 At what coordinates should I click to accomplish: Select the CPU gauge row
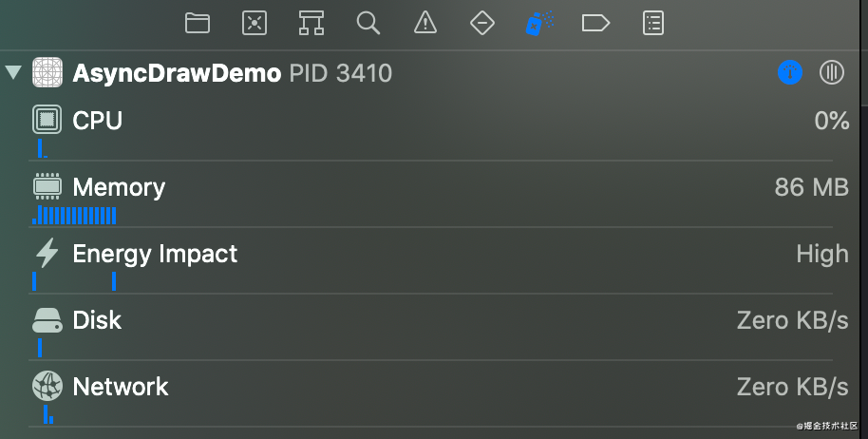point(437,122)
